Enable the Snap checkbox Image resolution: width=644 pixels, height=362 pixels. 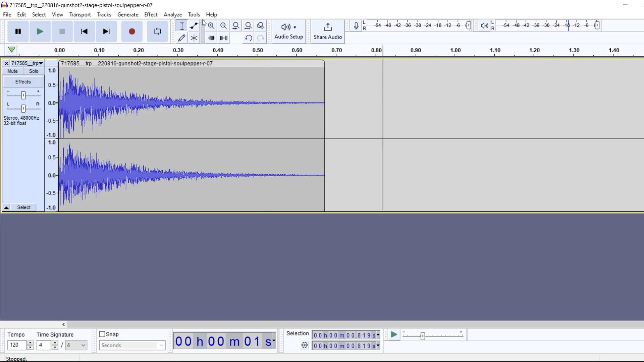tap(102, 334)
